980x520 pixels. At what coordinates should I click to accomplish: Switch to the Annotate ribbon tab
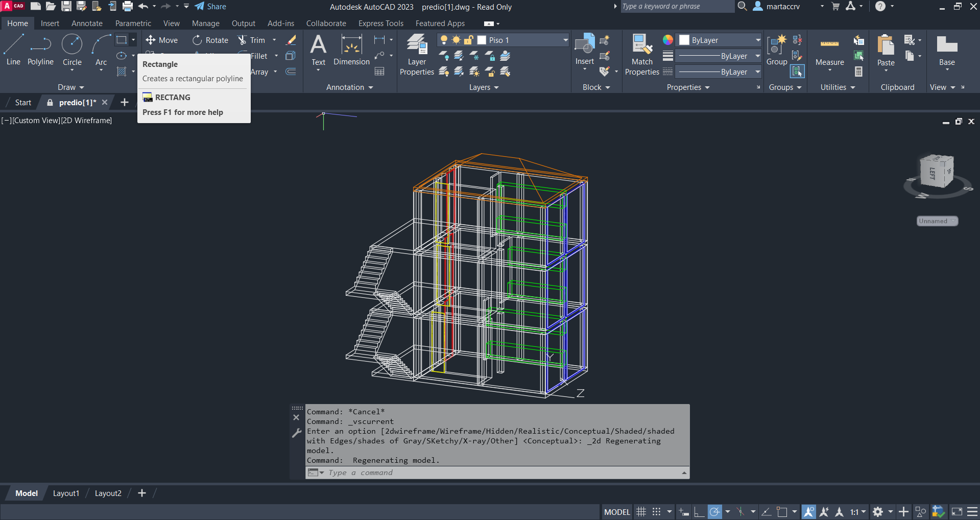tap(87, 23)
